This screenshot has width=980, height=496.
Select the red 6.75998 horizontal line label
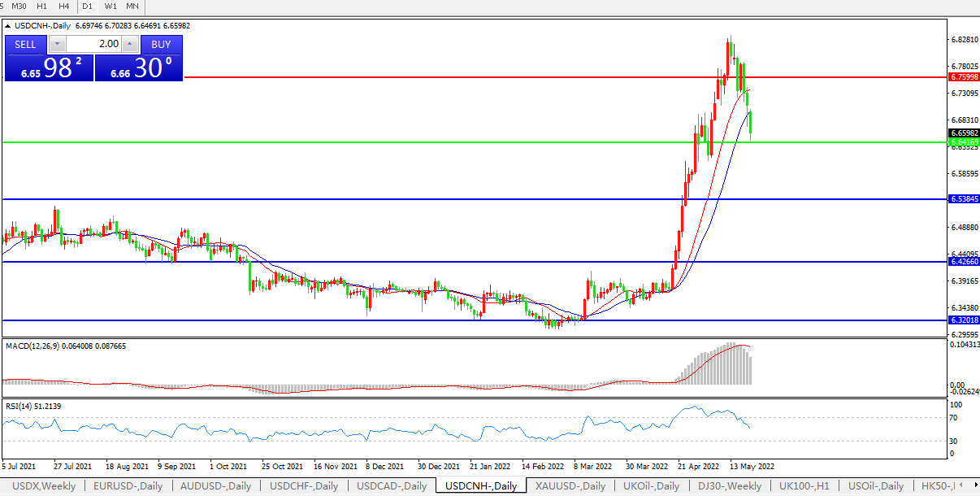click(x=964, y=77)
